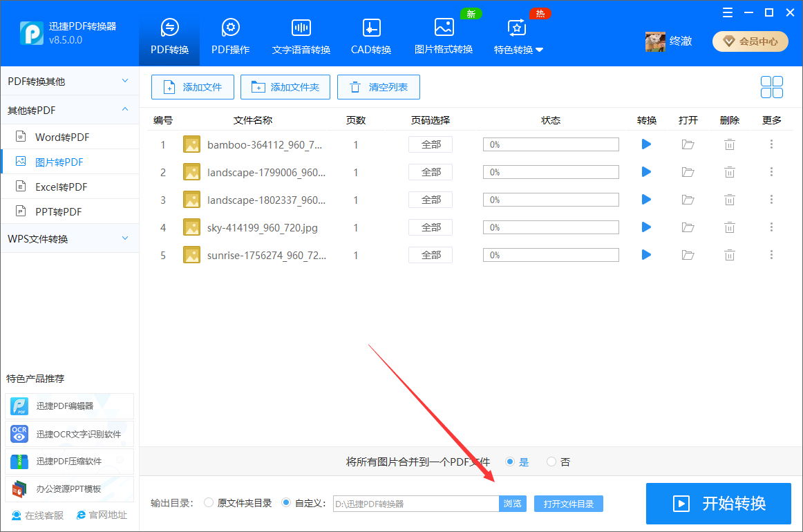The image size is (803, 532).
Task: Select PPT转PDF in sidebar
Action: [70, 211]
